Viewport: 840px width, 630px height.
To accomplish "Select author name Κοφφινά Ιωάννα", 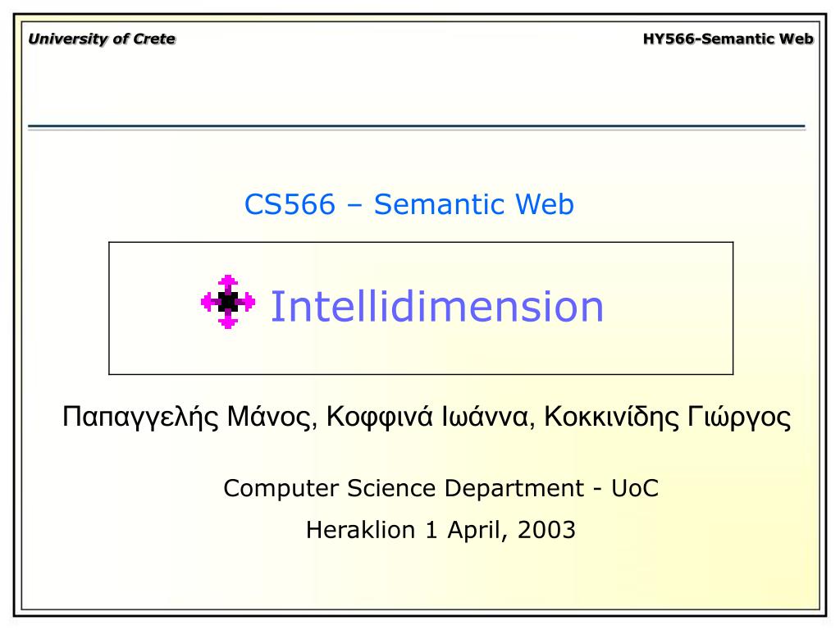I will [x=427, y=417].
